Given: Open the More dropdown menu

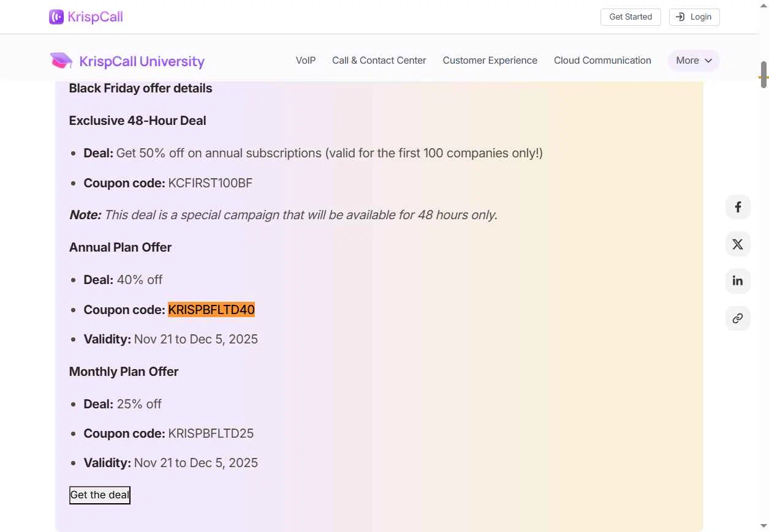Looking at the screenshot, I should [x=694, y=61].
